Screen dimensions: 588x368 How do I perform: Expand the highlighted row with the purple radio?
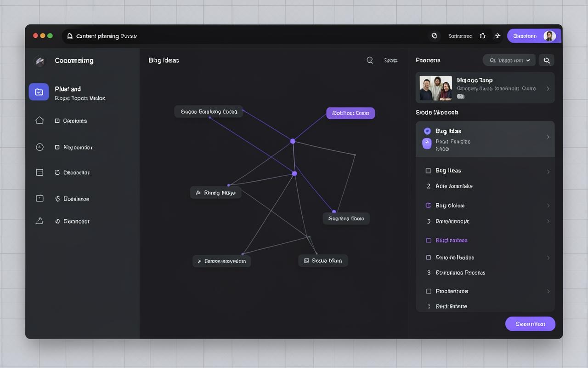548,137
